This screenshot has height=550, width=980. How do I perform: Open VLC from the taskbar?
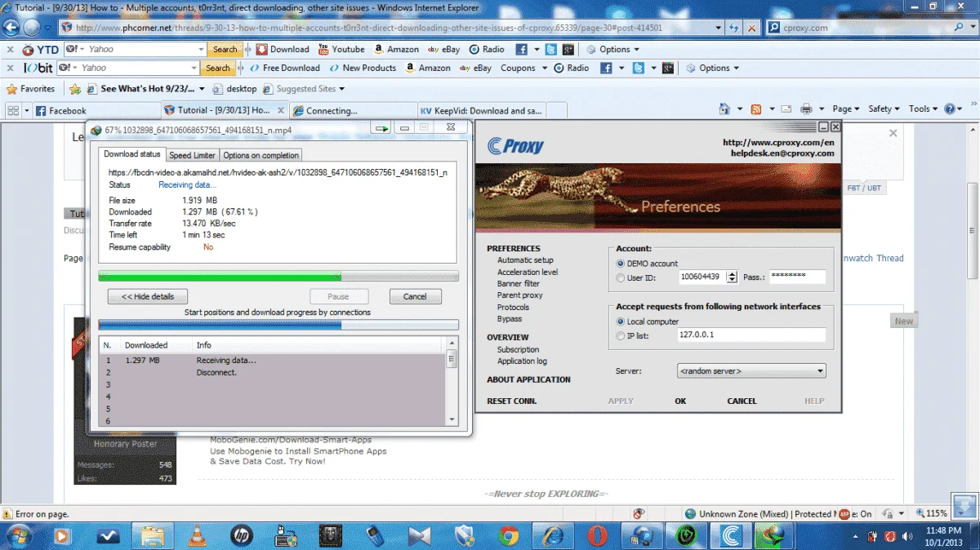tap(197, 536)
